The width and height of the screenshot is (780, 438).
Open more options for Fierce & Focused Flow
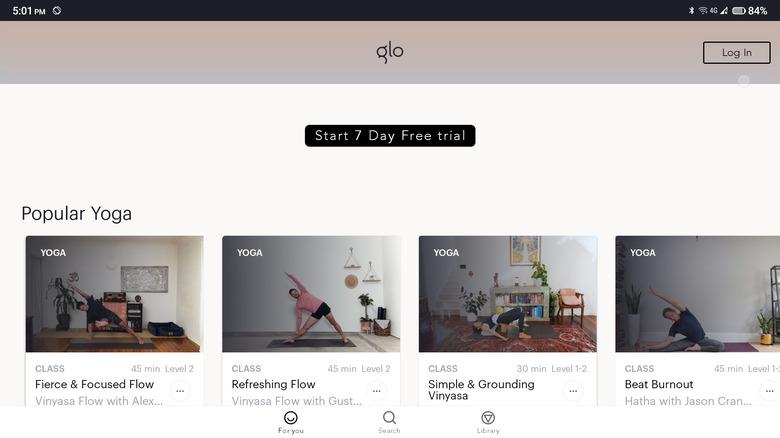180,391
